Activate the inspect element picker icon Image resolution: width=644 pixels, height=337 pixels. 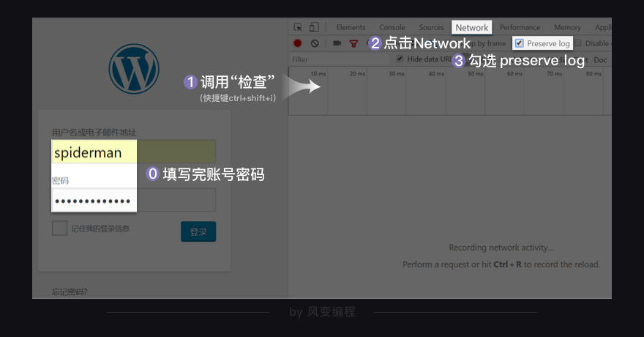[x=298, y=27]
